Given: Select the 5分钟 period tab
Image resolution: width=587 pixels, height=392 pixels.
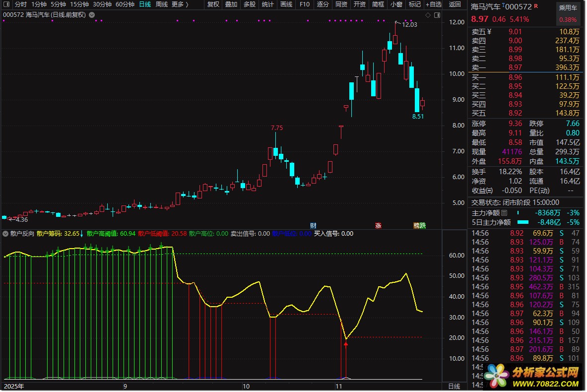Looking at the screenshot, I should pyautogui.click(x=58, y=4).
